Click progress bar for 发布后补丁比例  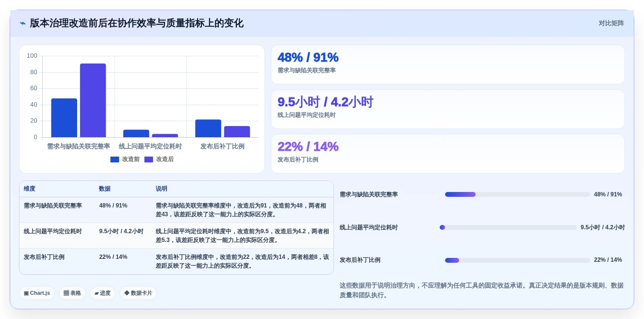[517, 260]
